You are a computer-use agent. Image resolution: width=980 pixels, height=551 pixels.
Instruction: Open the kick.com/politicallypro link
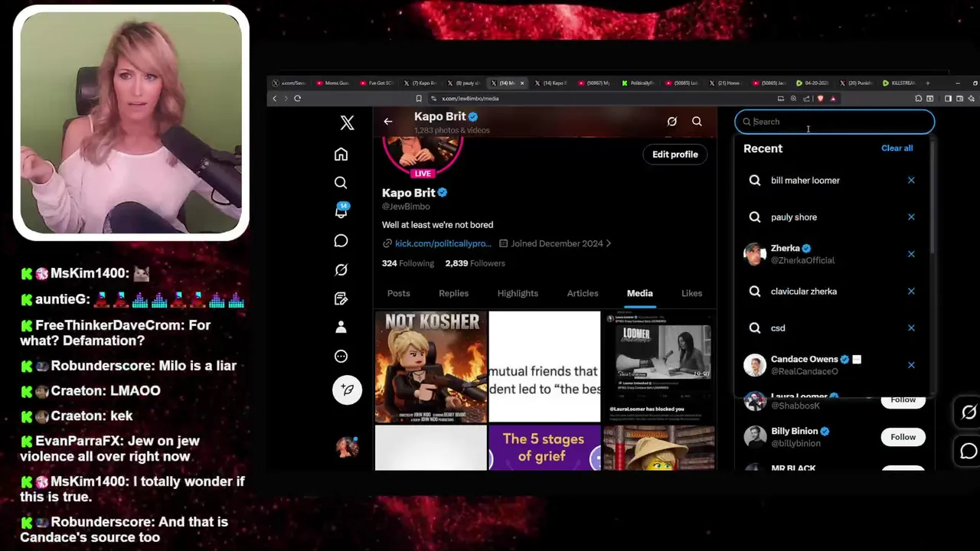pos(443,243)
